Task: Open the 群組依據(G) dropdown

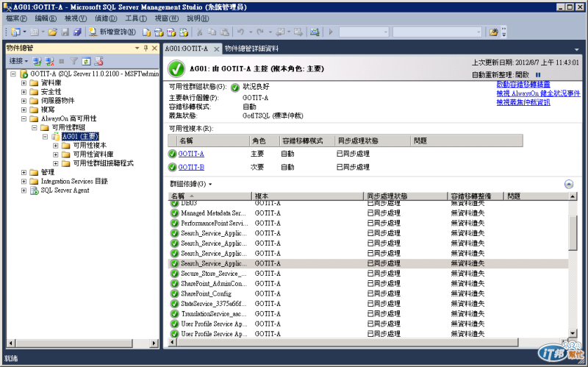Action: (x=191, y=185)
